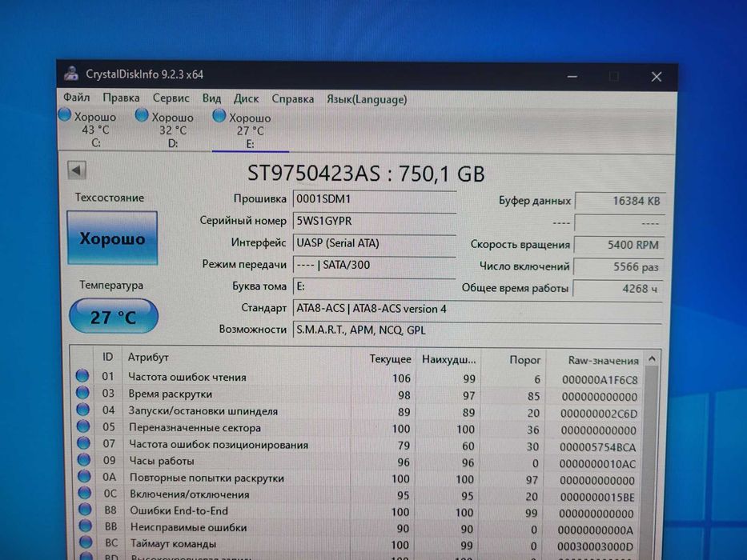
Task: Open the Файл menu
Action: pyautogui.click(x=76, y=98)
